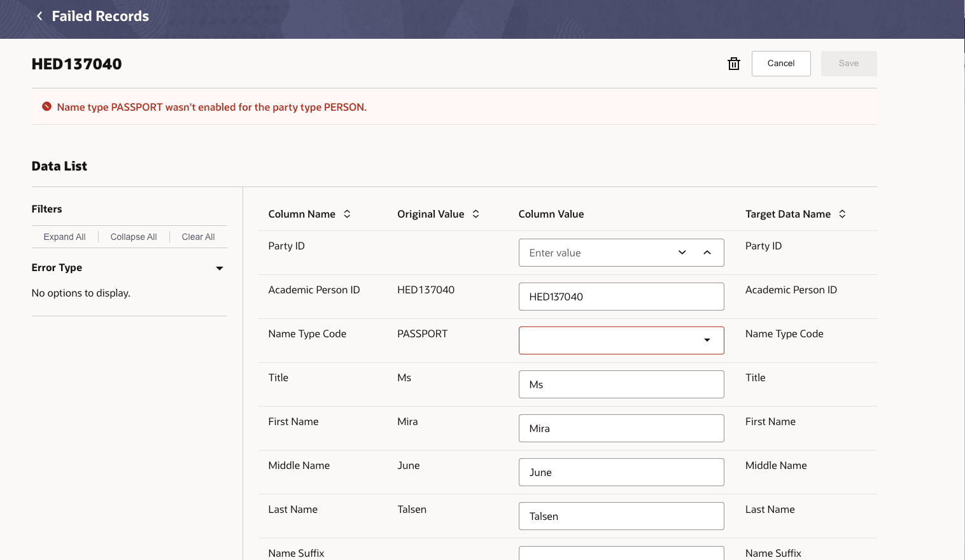Click the 'No options to display.' text
Viewport: 965px width, 560px height.
[81, 293]
